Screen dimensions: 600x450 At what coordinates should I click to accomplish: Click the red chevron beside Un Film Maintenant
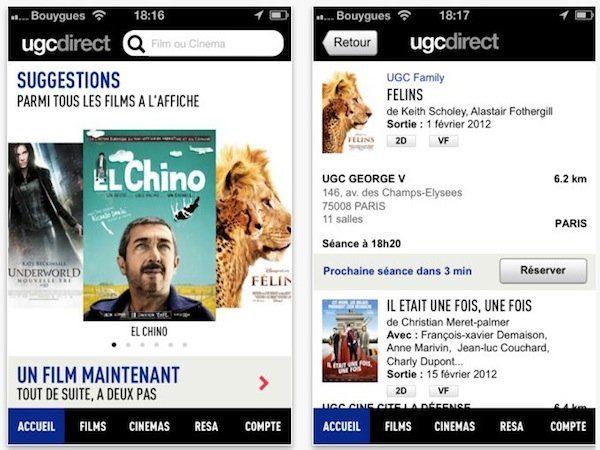(264, 383)
